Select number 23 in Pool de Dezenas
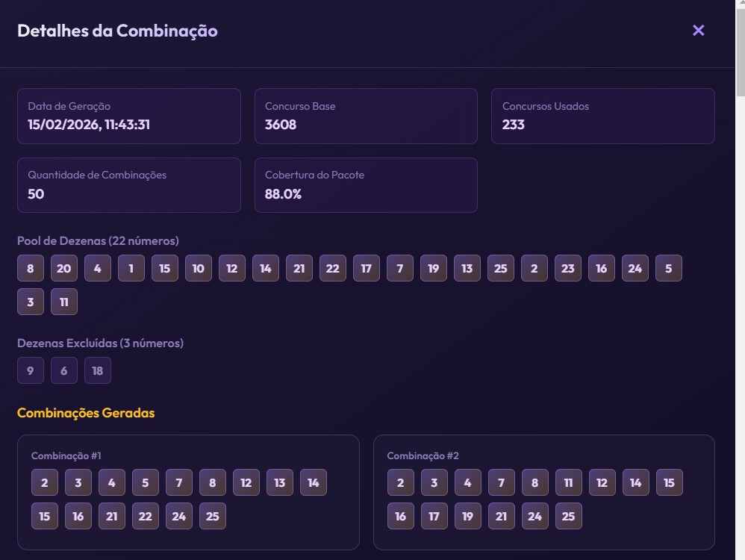 (x=568, y=268)
